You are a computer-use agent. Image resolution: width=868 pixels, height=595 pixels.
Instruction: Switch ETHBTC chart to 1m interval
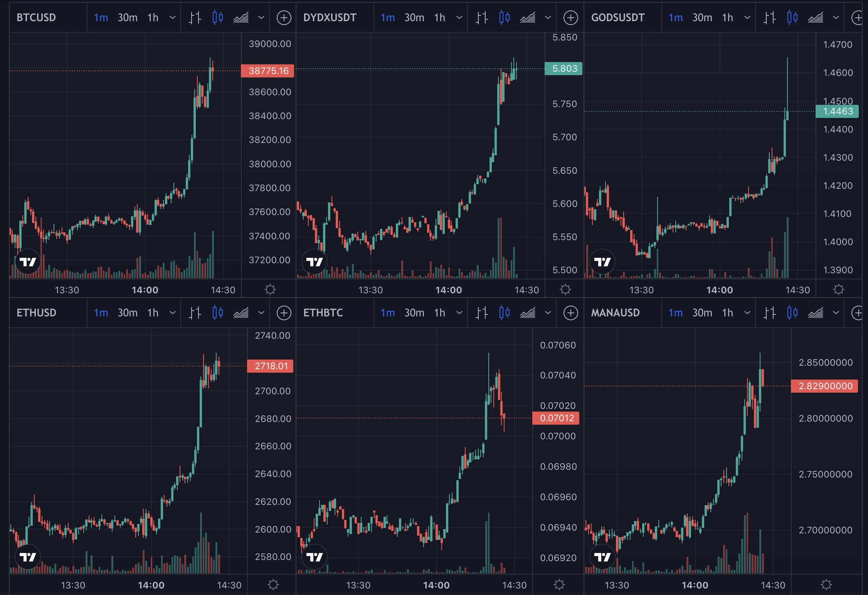388,313
